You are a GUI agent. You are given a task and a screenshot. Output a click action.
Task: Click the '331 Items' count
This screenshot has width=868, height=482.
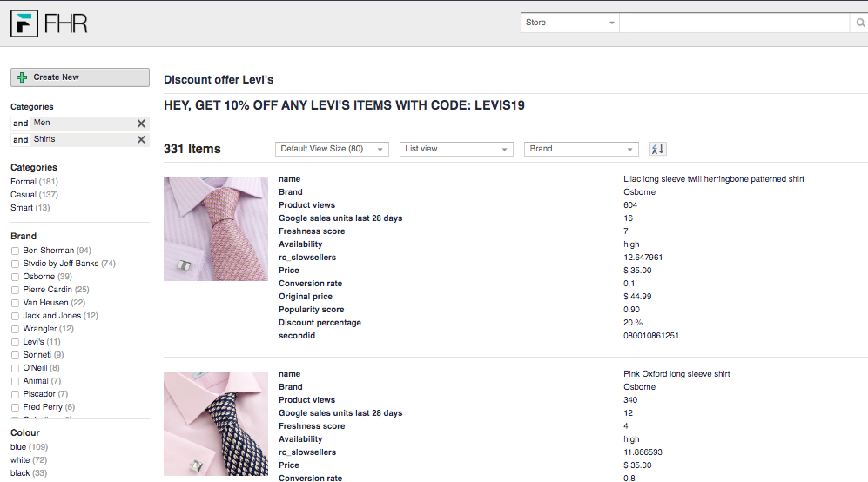(x=192, y=149)
